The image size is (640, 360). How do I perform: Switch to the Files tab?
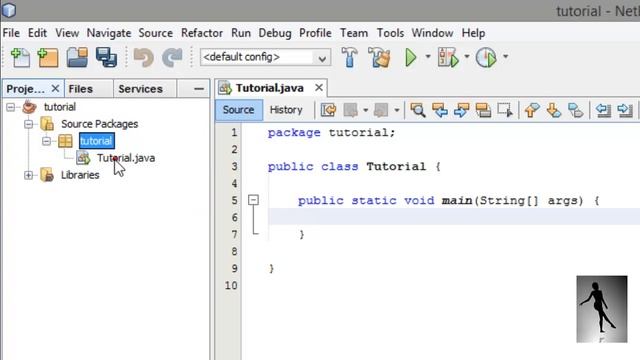click(88, 89)
